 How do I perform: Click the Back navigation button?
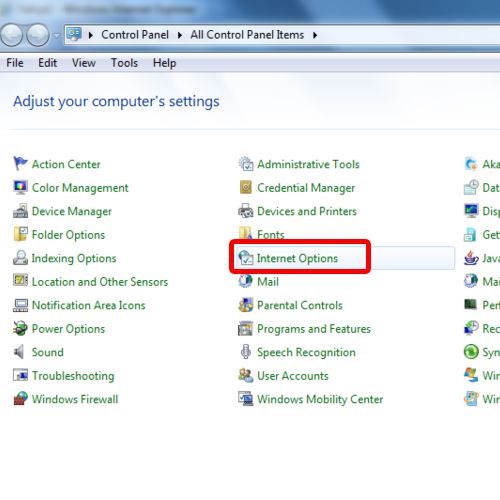(x=12, y=35)
